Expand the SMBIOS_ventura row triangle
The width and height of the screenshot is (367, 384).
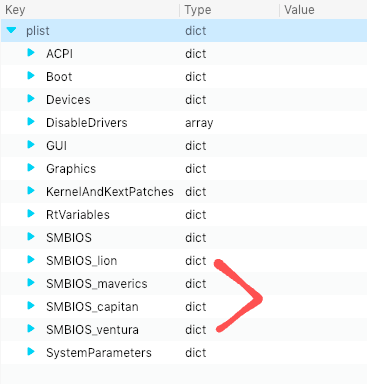click(31, 329)
